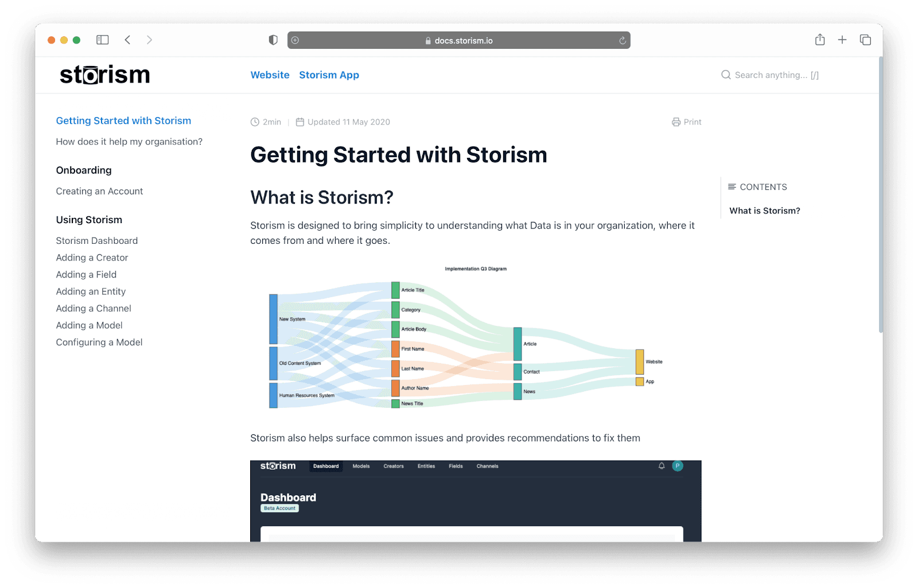Screen dimensions: 918x588
Task: Reload the docs.storism.io page
Action: click(622, 40)
